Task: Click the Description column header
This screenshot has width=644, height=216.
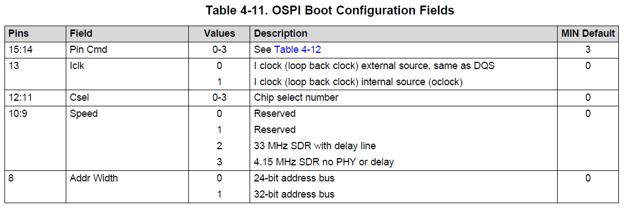Action: point(281,33)
